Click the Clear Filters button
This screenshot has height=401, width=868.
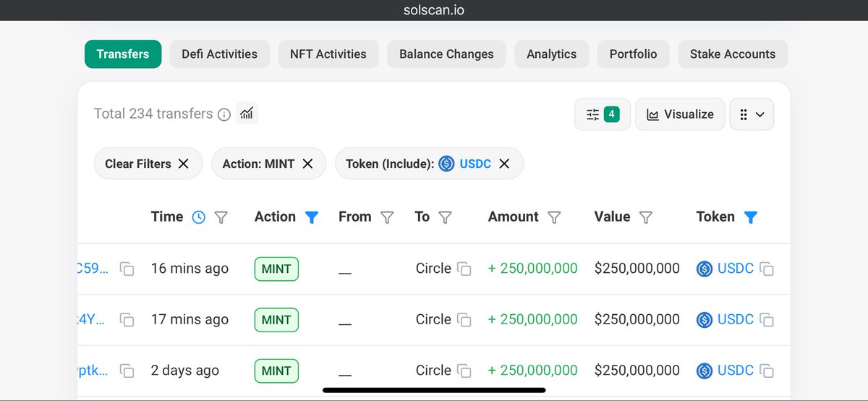148,164
